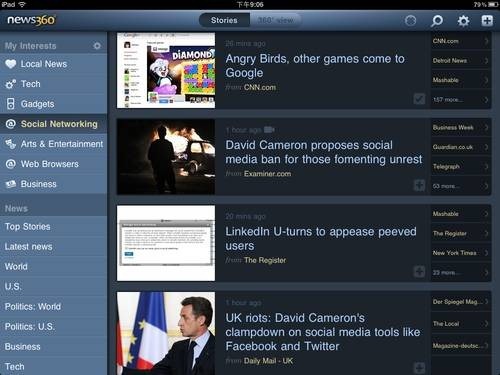Expand The Register source chevron in list
The width and height of the screenshot is (500, 375).
[x=486, y=233]
